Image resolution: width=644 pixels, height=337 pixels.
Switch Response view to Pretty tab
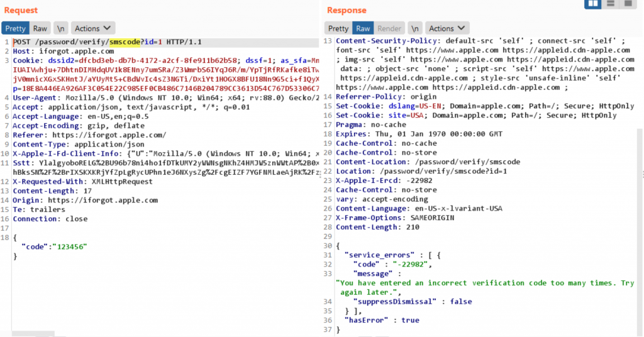(x=338, y=28)
